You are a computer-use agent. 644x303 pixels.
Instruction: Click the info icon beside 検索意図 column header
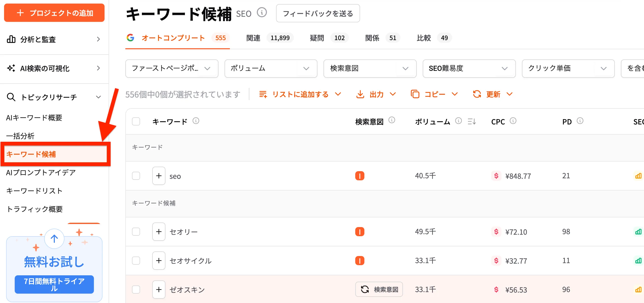click(392, 120)
